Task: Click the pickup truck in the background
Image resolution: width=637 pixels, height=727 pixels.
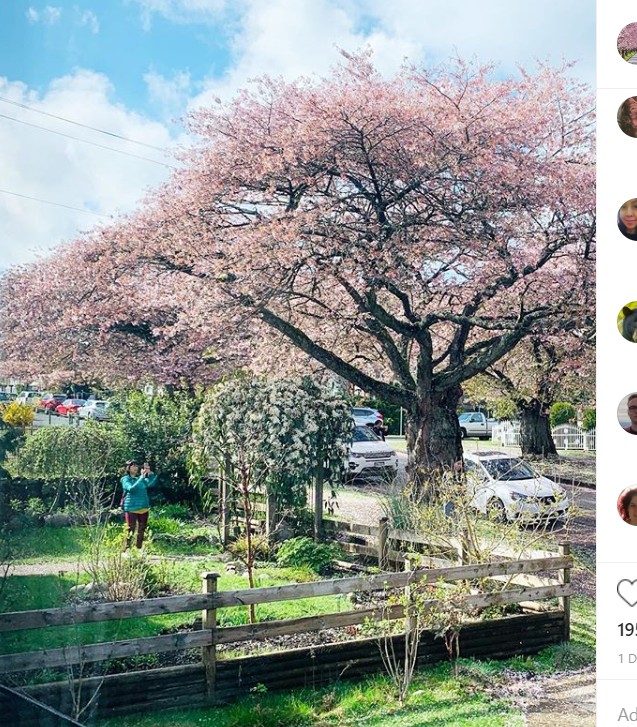Action: [476, 425]
